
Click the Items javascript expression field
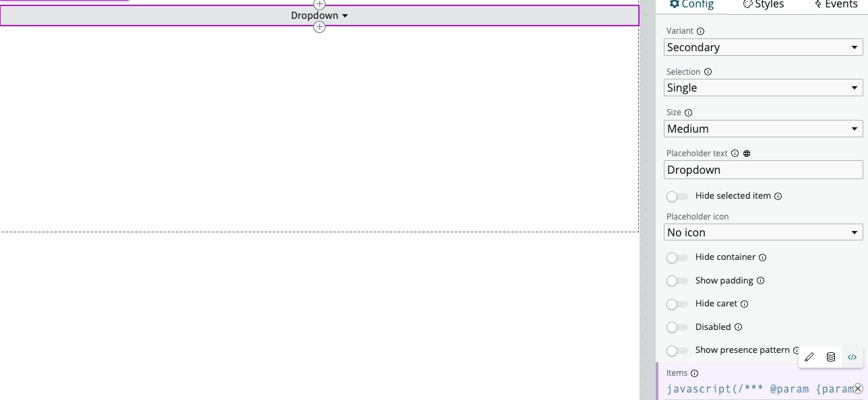pyautogui.click(x=759, y=389)
